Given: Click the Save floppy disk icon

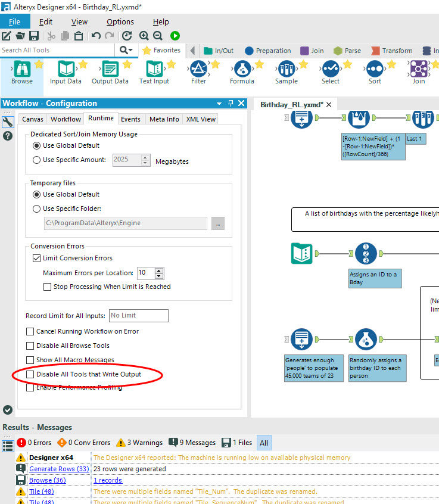Looking at the screenshot, I should (34, 36).
